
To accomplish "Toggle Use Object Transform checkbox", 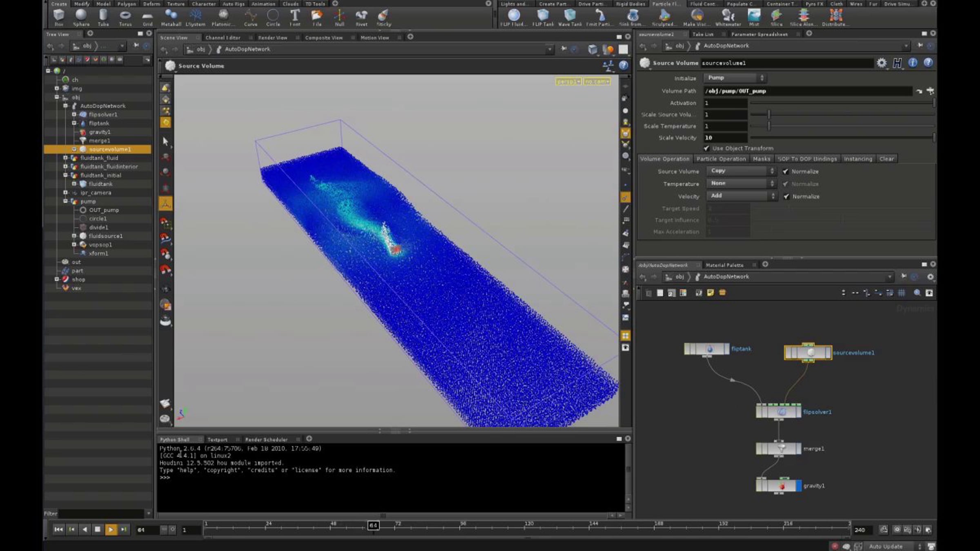I will pos(706,148).
